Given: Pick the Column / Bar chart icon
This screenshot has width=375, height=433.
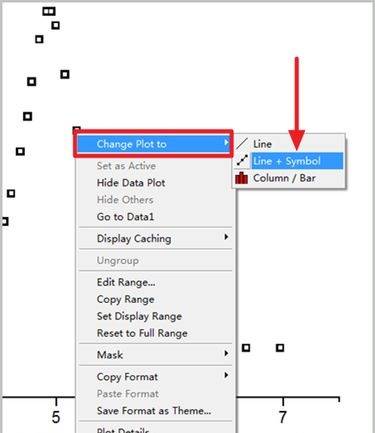Looking at the screenshot, I should pos(242,178).
